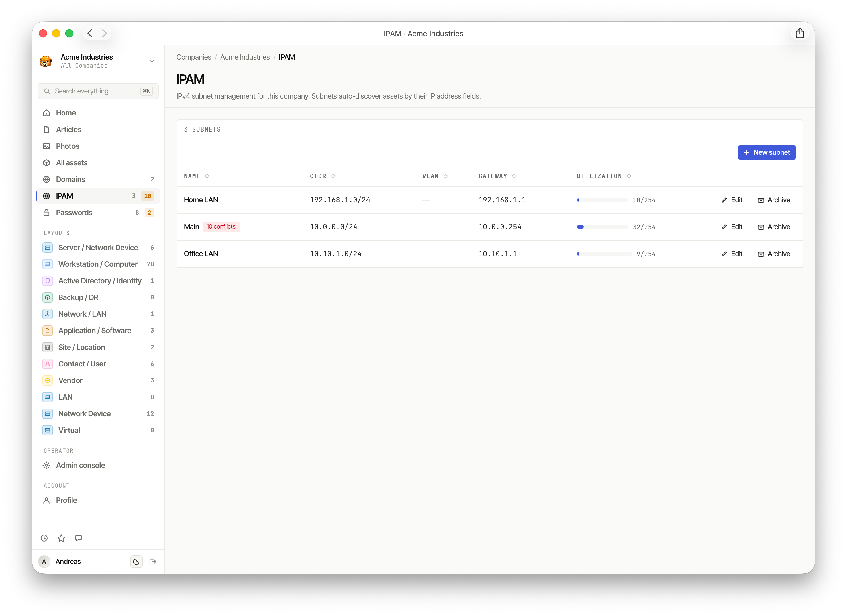Archive the Office LAN subnet
The height and width of the screenshot is (616, 847).
[774, 254]
